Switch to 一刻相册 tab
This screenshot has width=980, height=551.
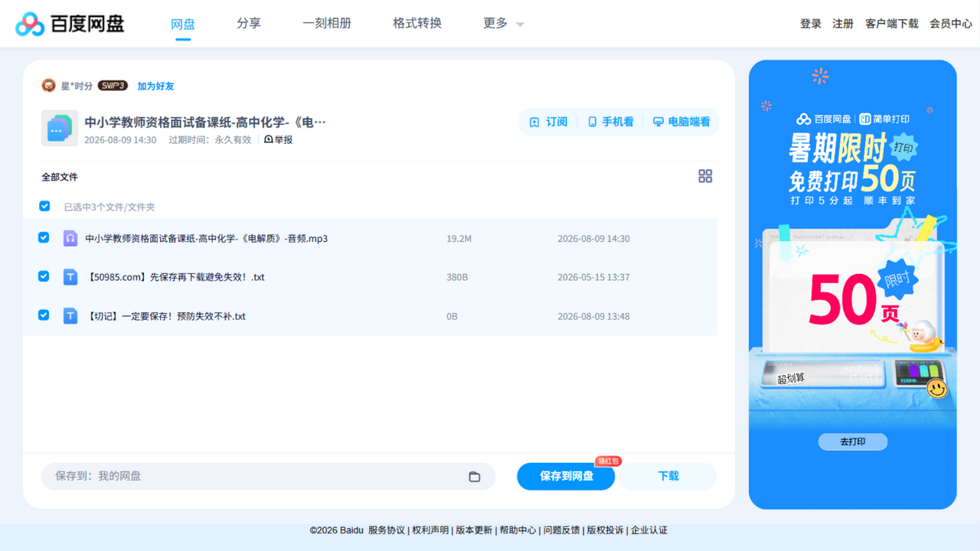point(327,24)
